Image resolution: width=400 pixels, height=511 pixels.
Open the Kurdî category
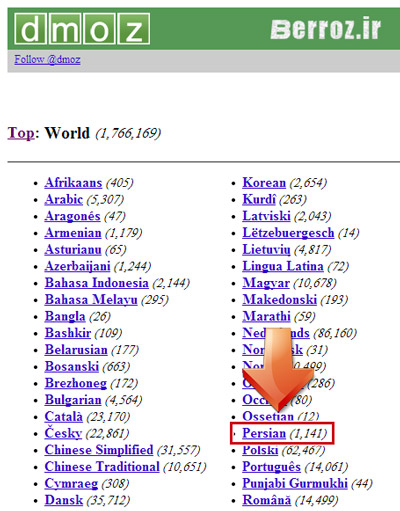point(259,199)
